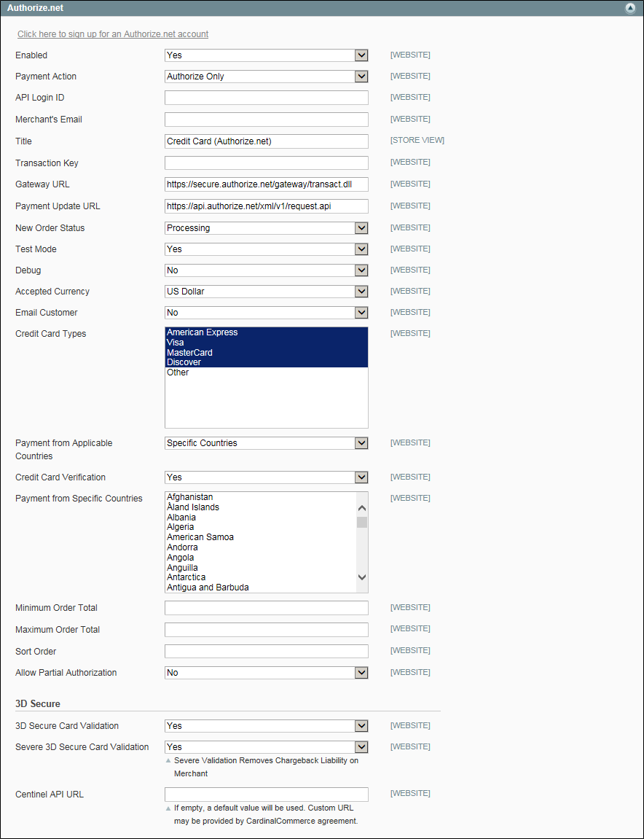
Task: Select MasterCard in Credit Card Types
Action: pos(267,353)
